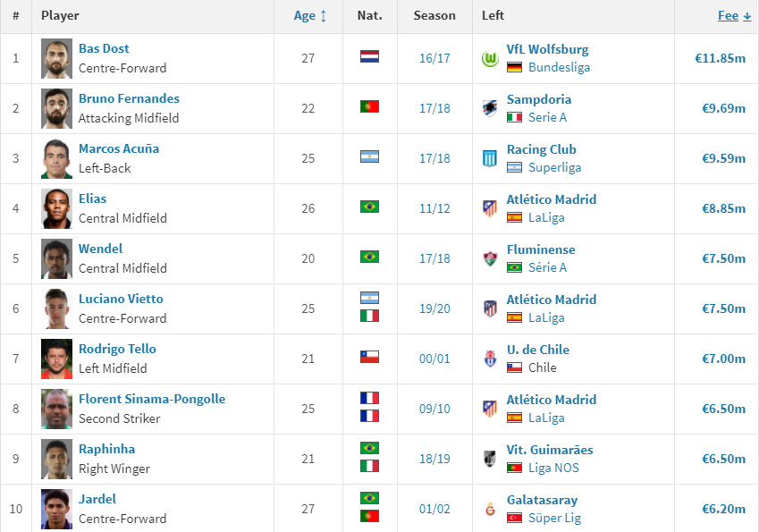Click Rodrigo Tello's portrait thumbnail
The image size is (759, 532).
56,359
